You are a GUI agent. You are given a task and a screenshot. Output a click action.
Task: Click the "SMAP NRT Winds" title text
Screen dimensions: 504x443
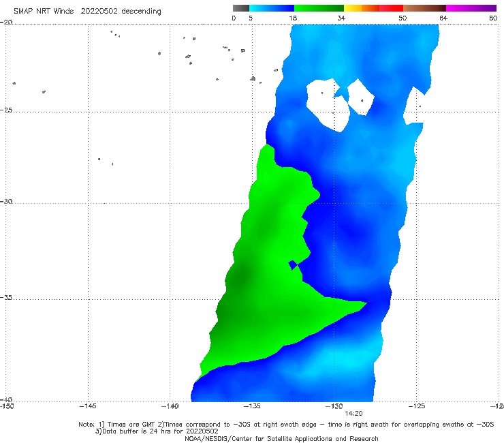(x=44, y=12)
